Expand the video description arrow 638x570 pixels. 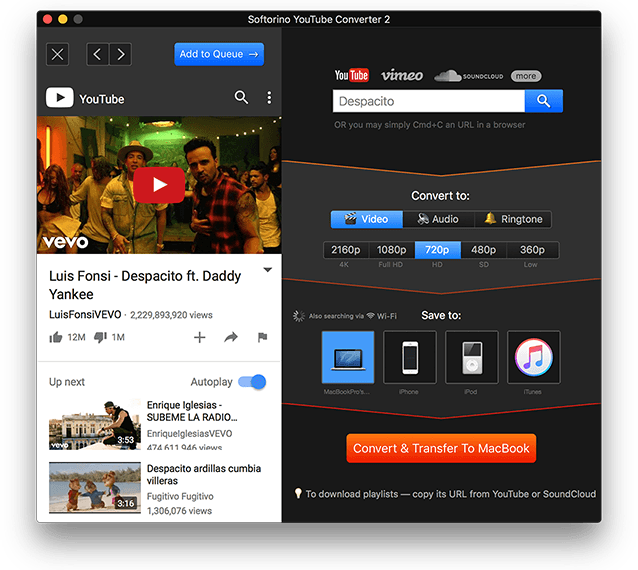tap(267, 270)
